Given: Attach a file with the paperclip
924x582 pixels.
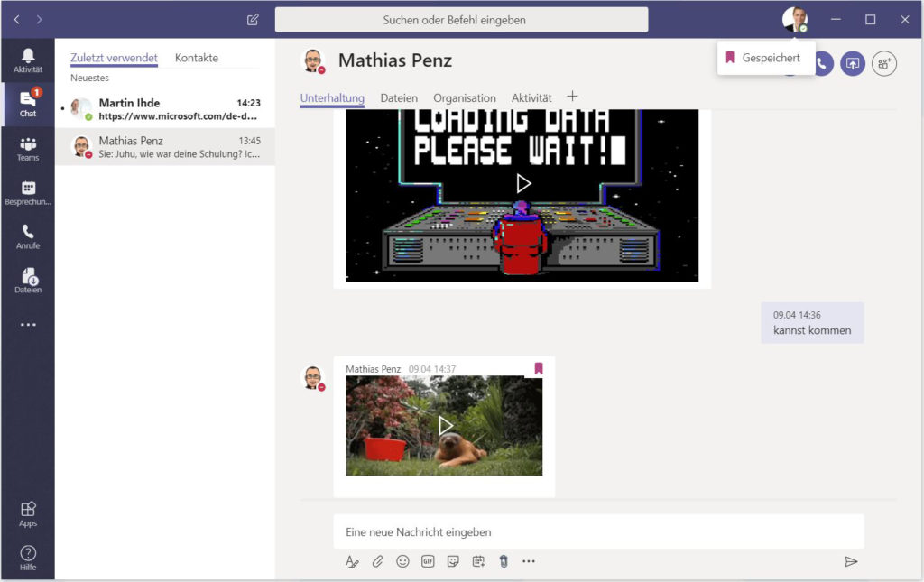Looking at the screenshot, I should tap(377, 561).
